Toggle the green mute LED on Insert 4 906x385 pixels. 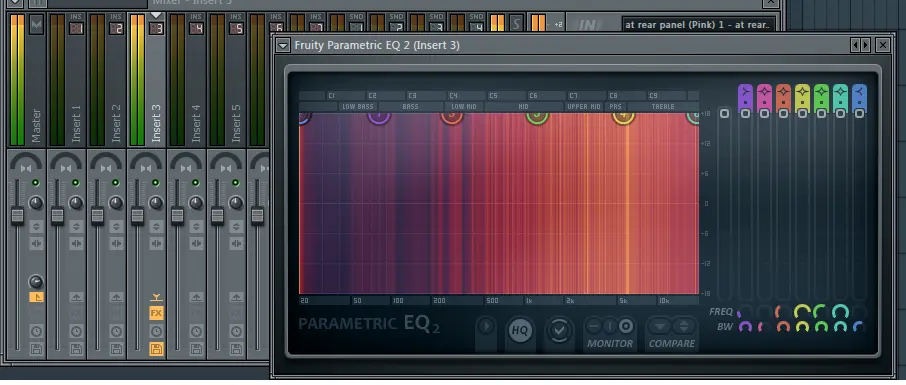point(195,183)
